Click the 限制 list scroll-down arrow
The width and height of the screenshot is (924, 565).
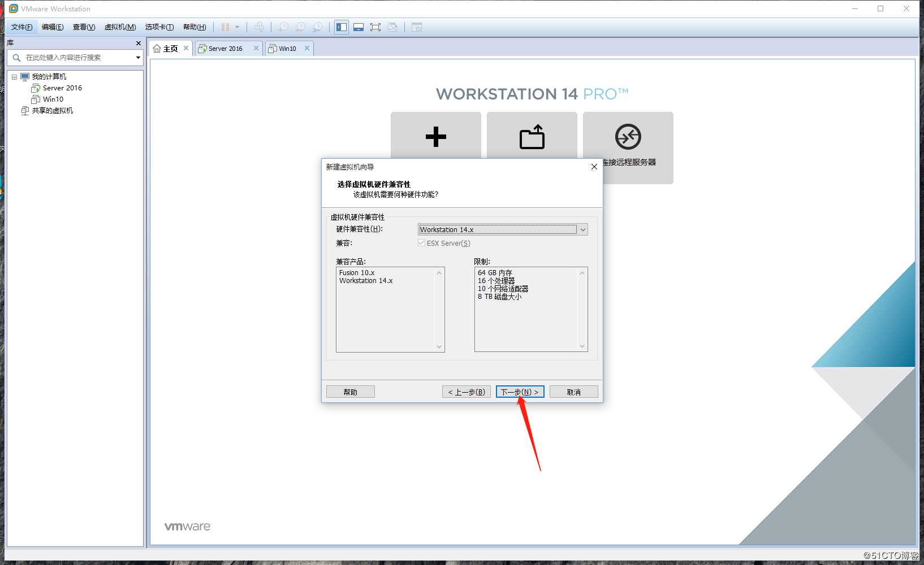click(582, 346)
